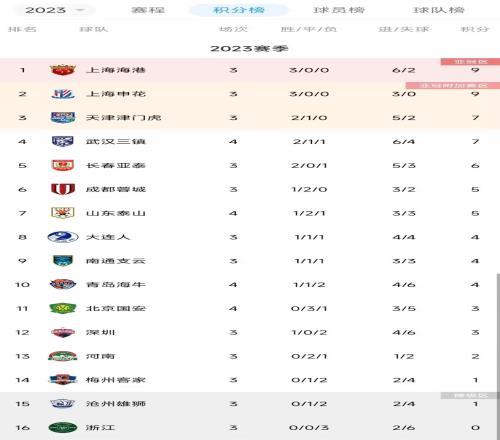Click 河南's 1/2 goals value
Screen dimensions: 500x440
tap(404, 356)
